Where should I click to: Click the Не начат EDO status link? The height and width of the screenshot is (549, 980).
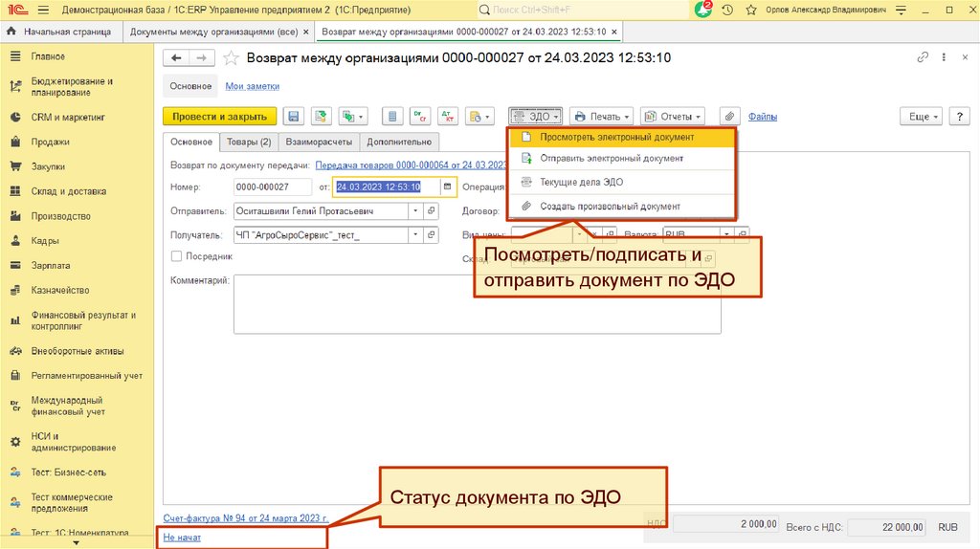tap(182, 538)
